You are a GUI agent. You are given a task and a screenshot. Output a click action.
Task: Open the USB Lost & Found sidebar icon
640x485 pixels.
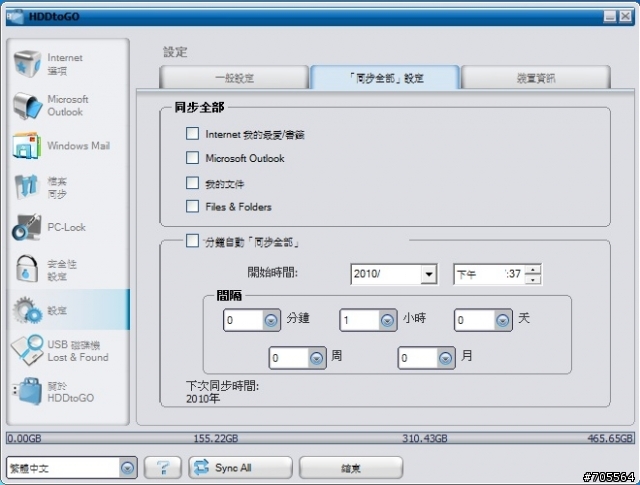point(27,350)
